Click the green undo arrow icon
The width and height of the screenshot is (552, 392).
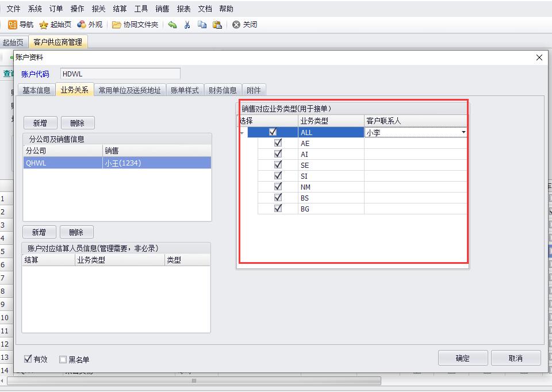pyautogui.click(x=172, y=25)
